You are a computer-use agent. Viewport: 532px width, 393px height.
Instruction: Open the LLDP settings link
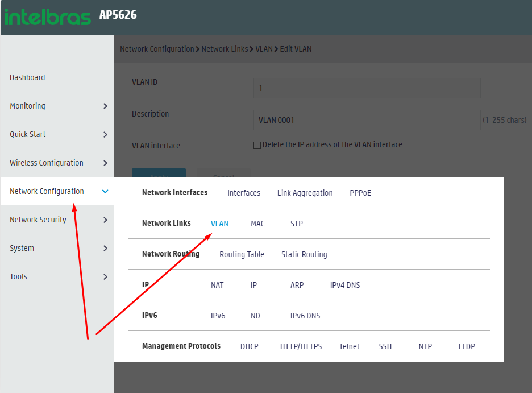467,346
